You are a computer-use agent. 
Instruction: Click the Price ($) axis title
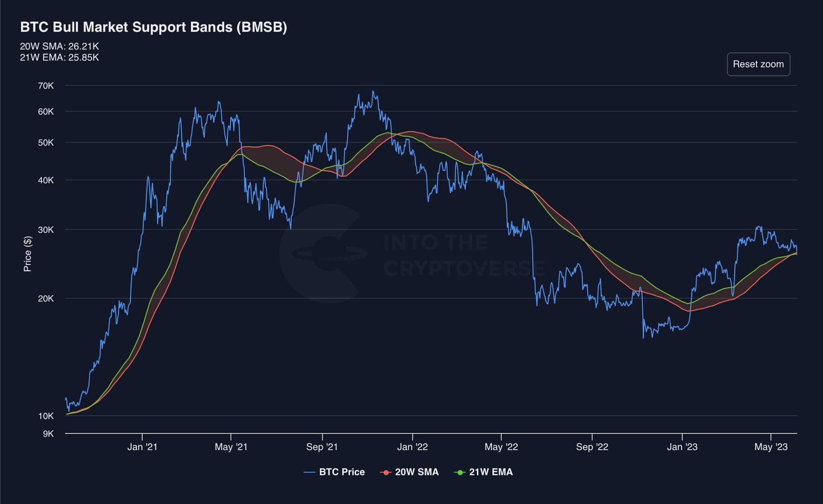click(27, 254)
